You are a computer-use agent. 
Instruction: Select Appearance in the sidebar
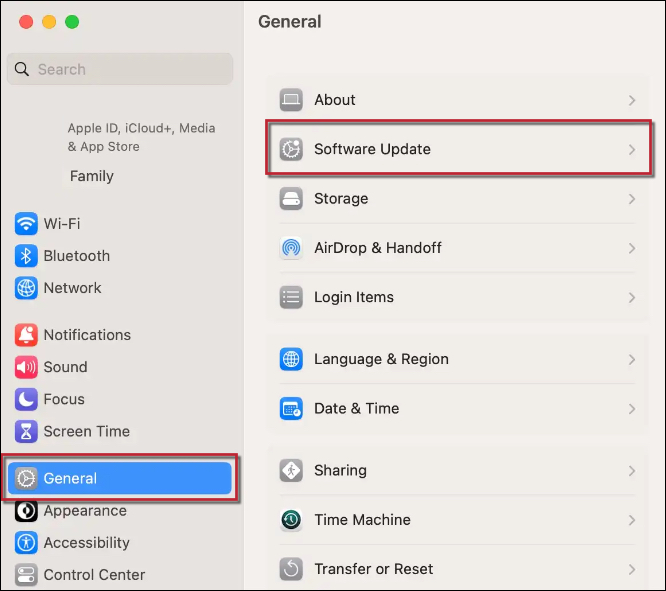pyautogui.click(x=120, y=511)
